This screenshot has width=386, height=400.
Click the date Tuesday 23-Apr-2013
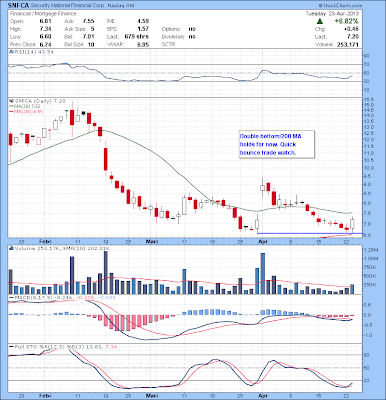332,14
